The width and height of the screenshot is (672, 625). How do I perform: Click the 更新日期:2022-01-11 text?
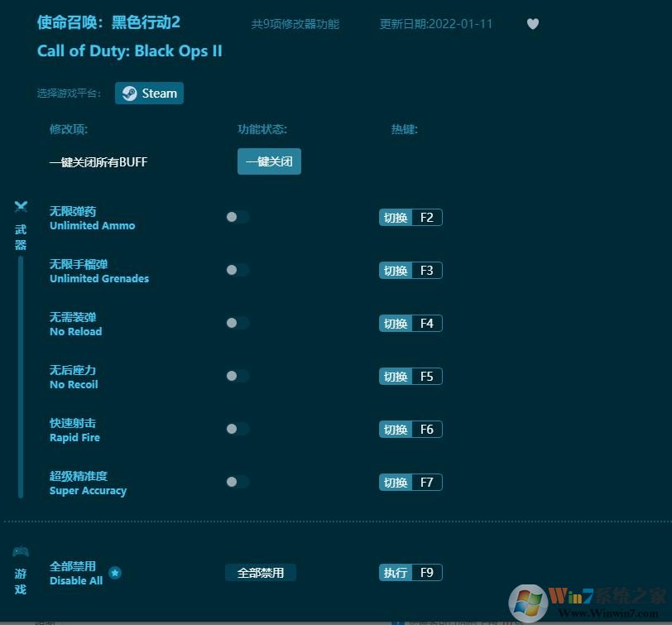(436, 24)
